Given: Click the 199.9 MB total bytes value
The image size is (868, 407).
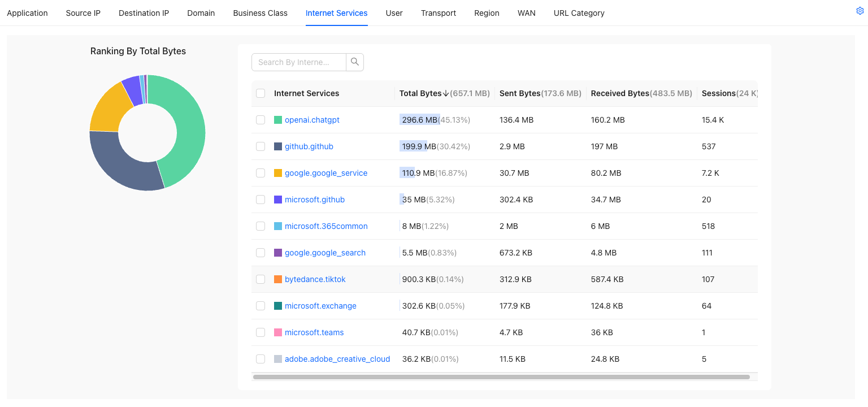Looking at the screenshot, I should click(419, 146).
